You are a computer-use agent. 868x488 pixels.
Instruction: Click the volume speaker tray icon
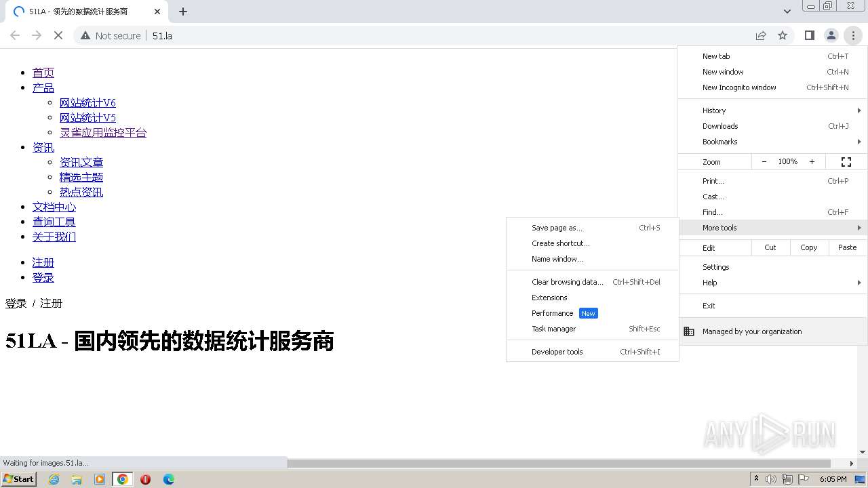771,479
